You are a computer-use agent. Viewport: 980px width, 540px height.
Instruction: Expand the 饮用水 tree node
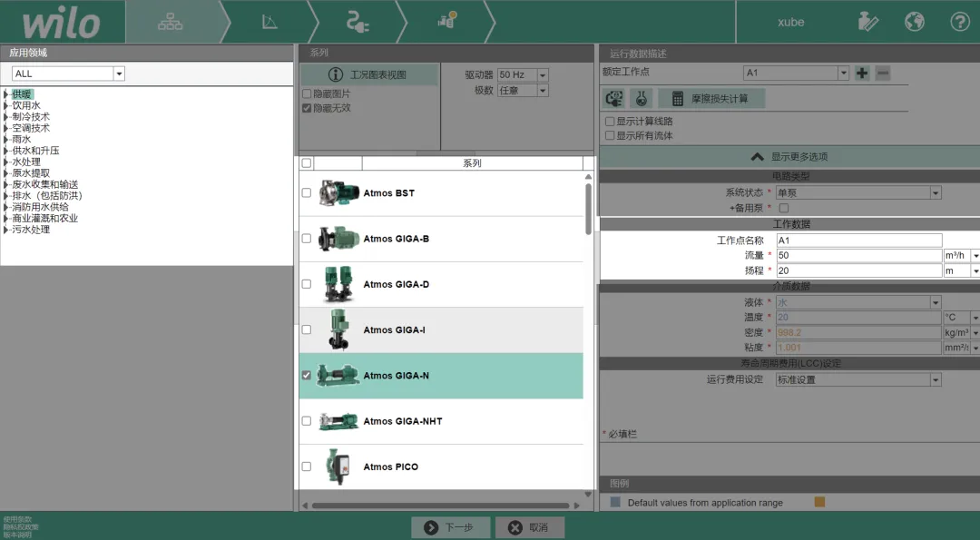(6, 105)
